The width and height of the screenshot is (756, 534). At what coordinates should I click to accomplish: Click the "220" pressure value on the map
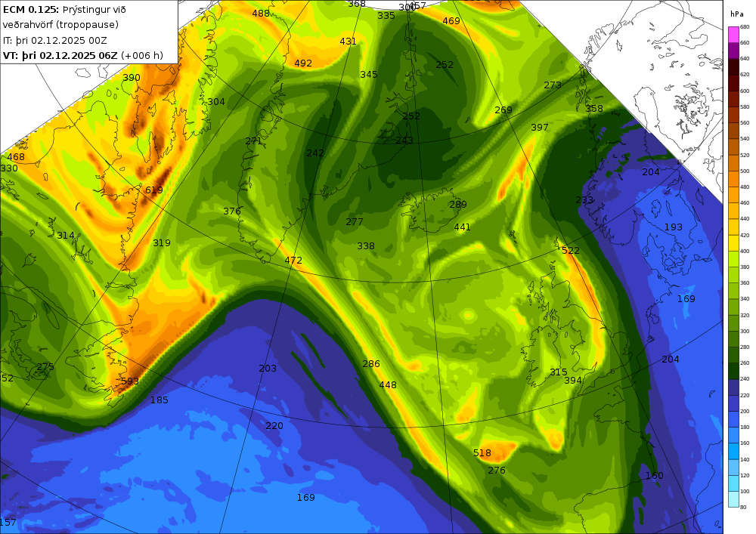(274, 426)
